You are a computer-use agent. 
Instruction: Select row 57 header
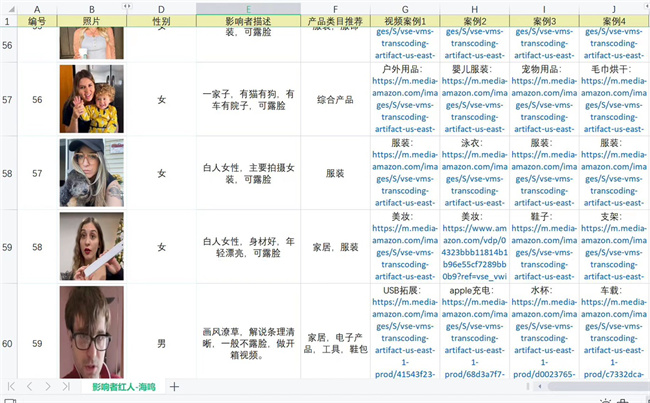(8, 100)
